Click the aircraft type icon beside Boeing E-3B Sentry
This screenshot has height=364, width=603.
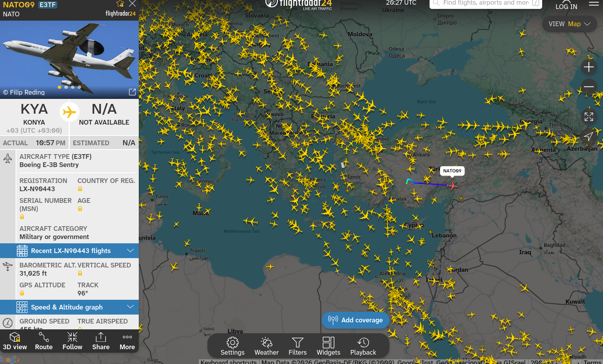click(x=8, y=158)
